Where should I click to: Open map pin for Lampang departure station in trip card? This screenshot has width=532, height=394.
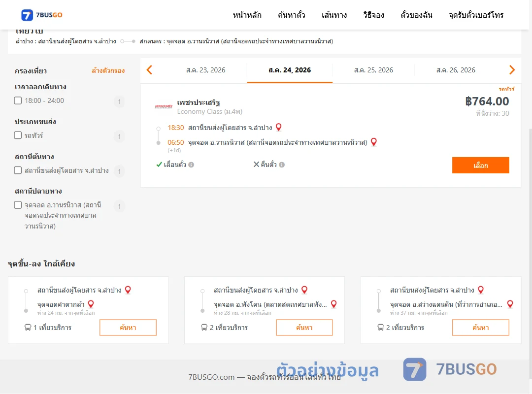278,127
